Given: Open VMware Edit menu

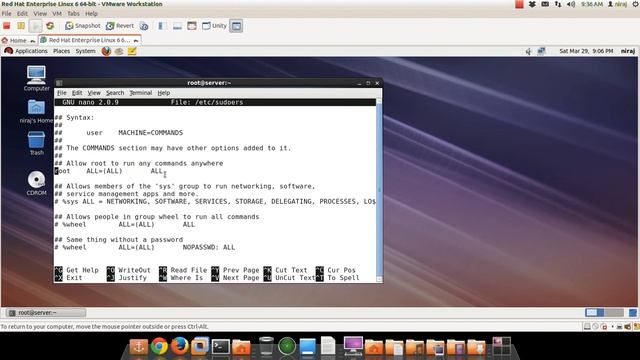Looking at the screenshot, I should point(22,13).
